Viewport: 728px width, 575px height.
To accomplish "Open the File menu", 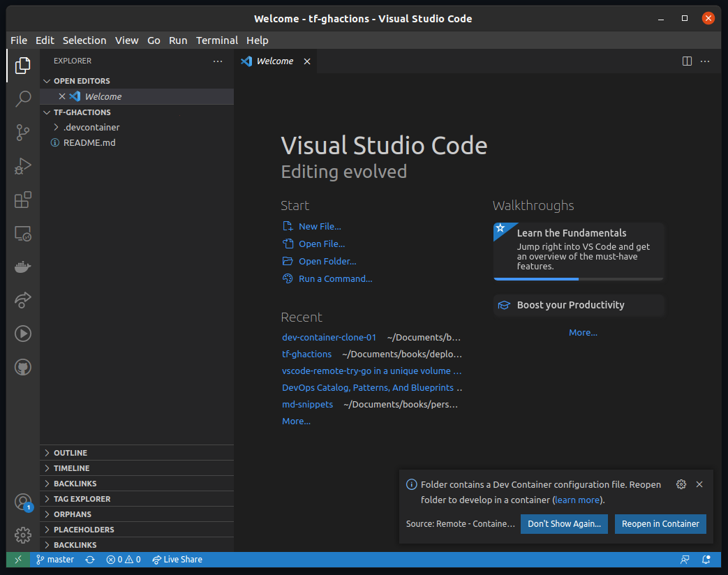I will 19,40.
